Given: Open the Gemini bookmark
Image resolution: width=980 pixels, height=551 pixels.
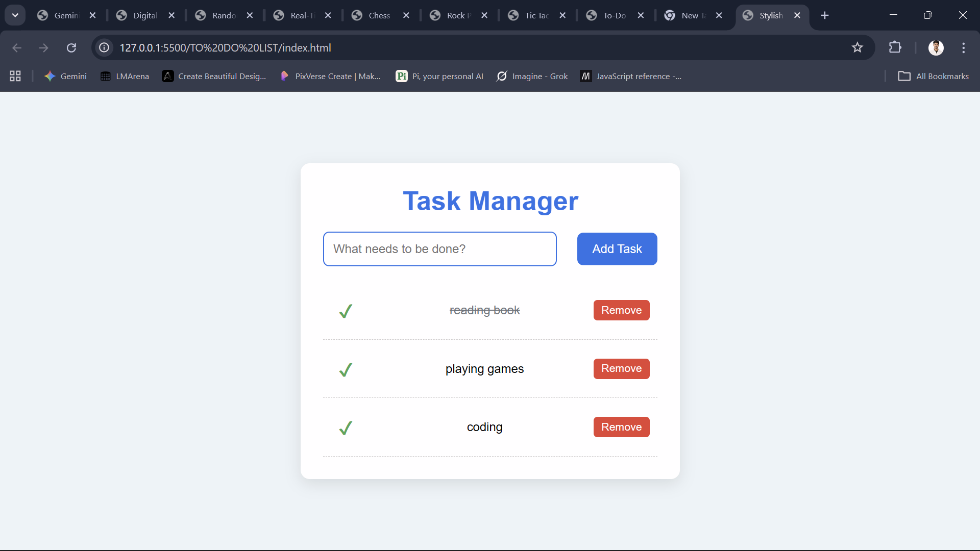Looking at the screenshot, I should (x=66, y=76).
